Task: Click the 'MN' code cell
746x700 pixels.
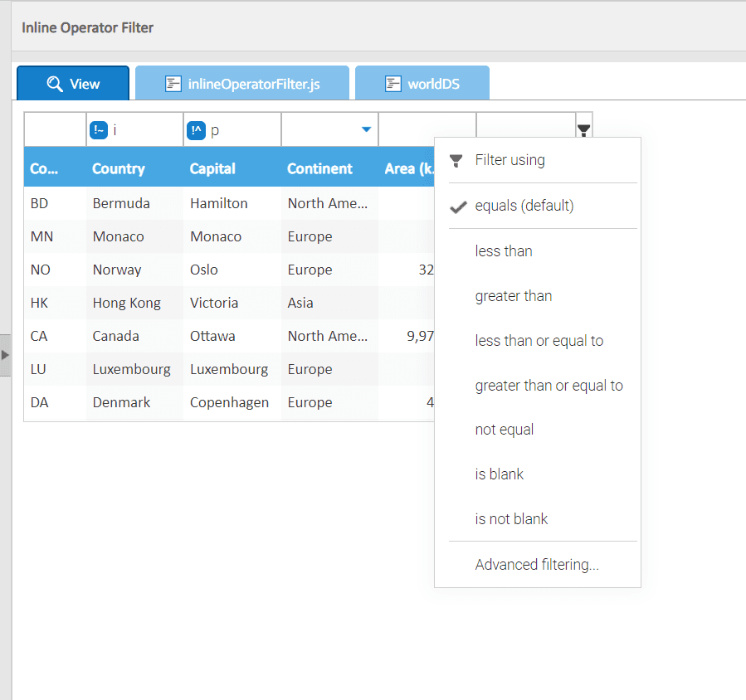Action: 56,236
